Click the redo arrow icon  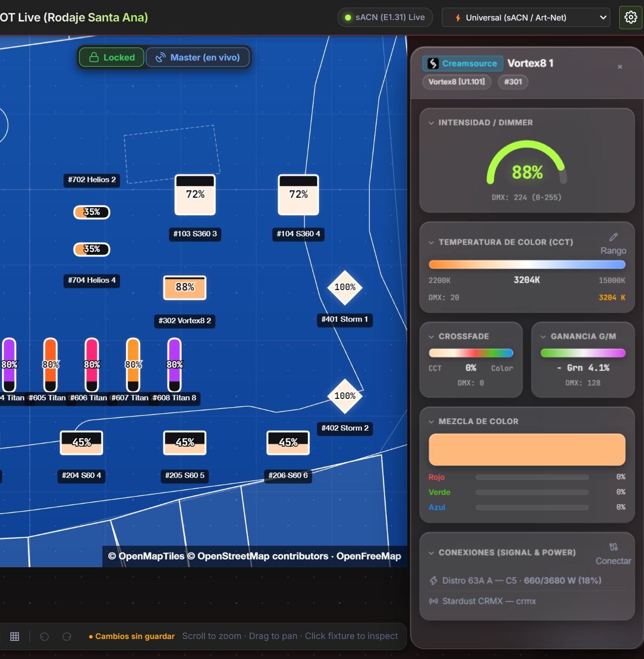67,637
